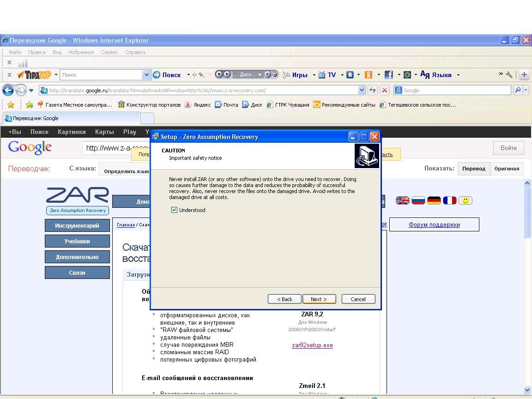Image resolution: width=532 pixels, height=399 pixels.
Task: Open the Правка menu
Action: click(x=36, y=52)
